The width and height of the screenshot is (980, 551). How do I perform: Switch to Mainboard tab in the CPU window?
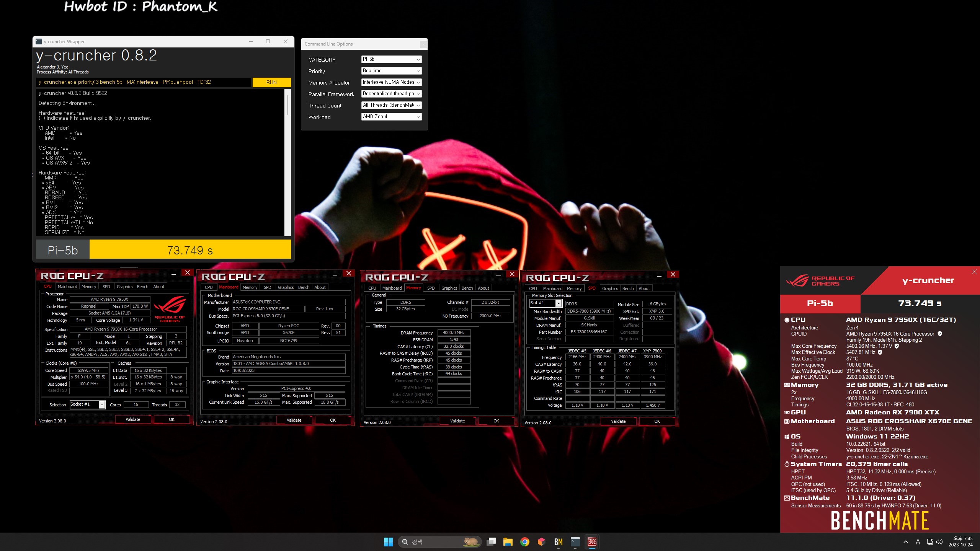click(67, 287)
